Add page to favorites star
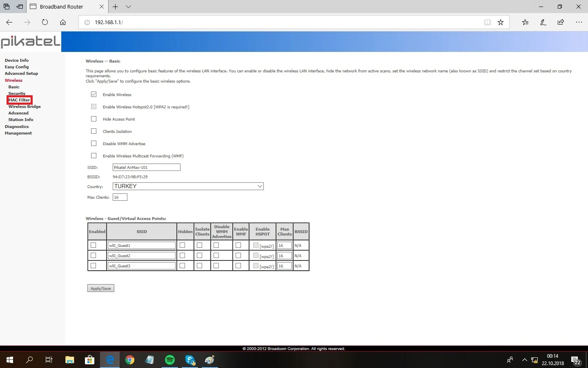The width and height of the screenshot is (588, 368). pos(501,22)
